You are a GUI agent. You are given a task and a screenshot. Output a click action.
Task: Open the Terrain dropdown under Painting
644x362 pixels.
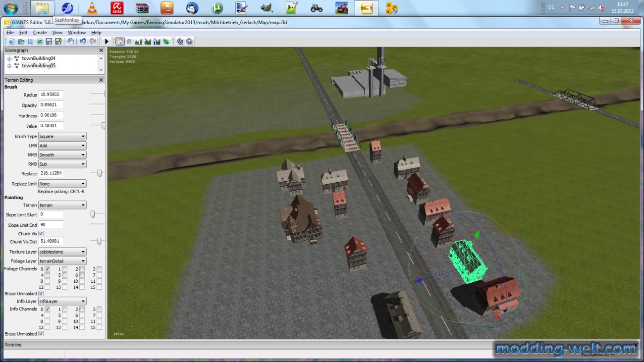point(62,205)
